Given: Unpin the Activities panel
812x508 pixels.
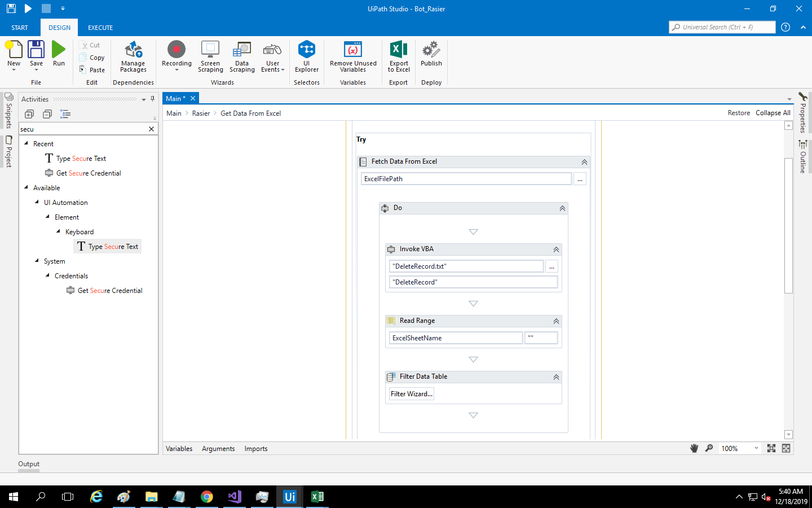Looking at the screenshot, I should (x=152, y=99).
